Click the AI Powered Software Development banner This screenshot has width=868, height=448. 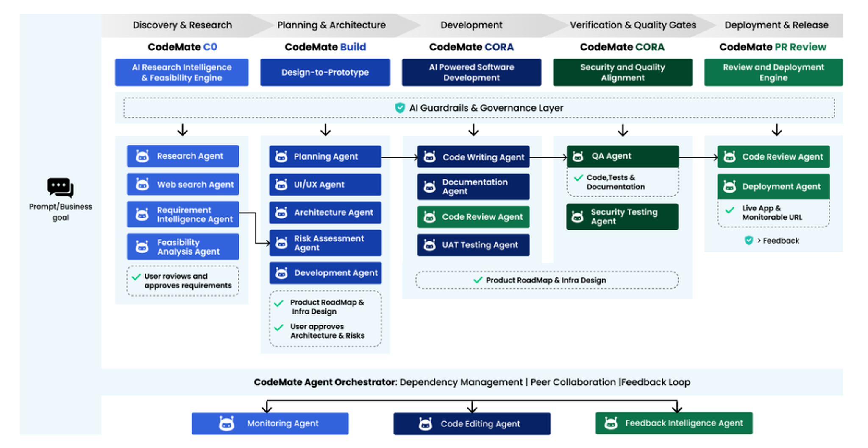click(x=471, y=73)
